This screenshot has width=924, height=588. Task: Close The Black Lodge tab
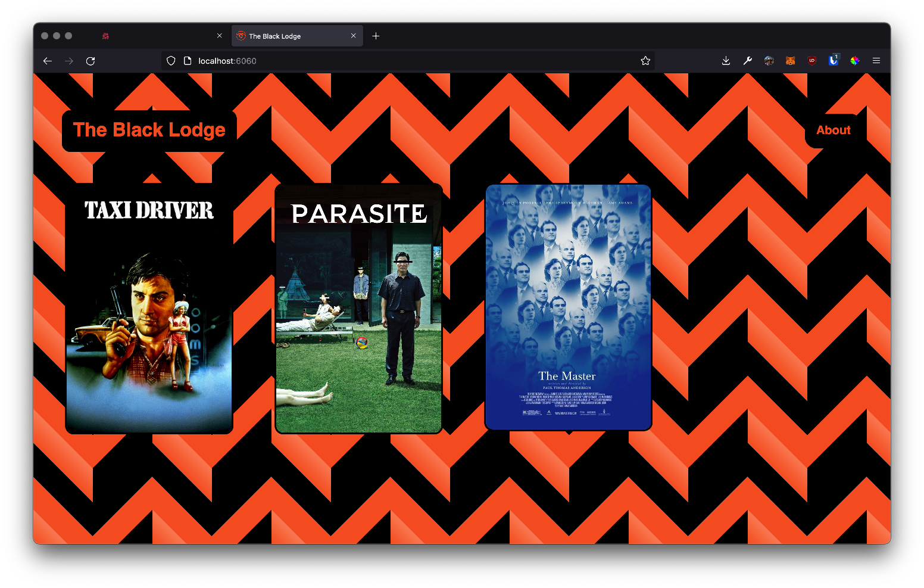click(x=354, y=36)
